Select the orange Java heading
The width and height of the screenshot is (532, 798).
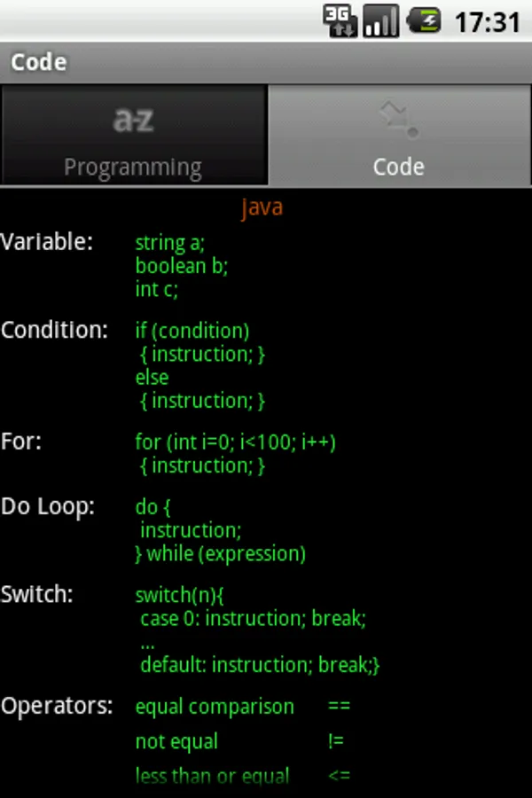point(262,207)
